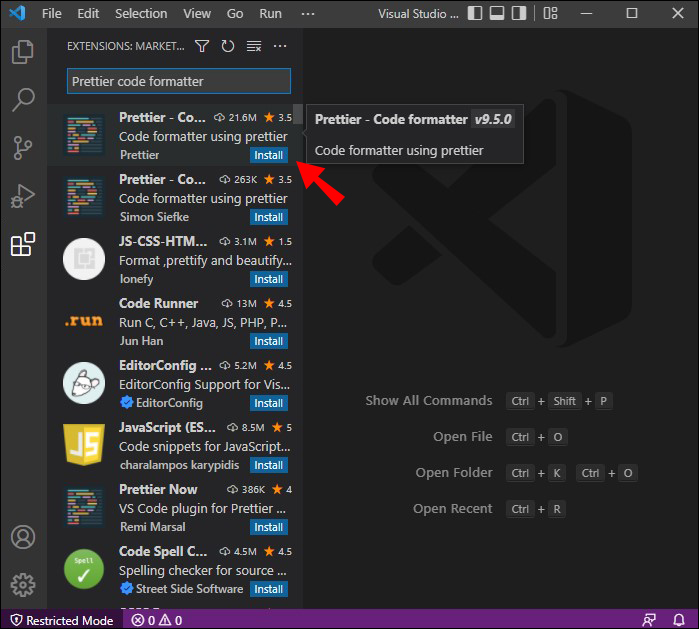The height and width of the screenshot is (629, 699).
Task: Click the Restricted Mode status item
Action: [62, 620]
